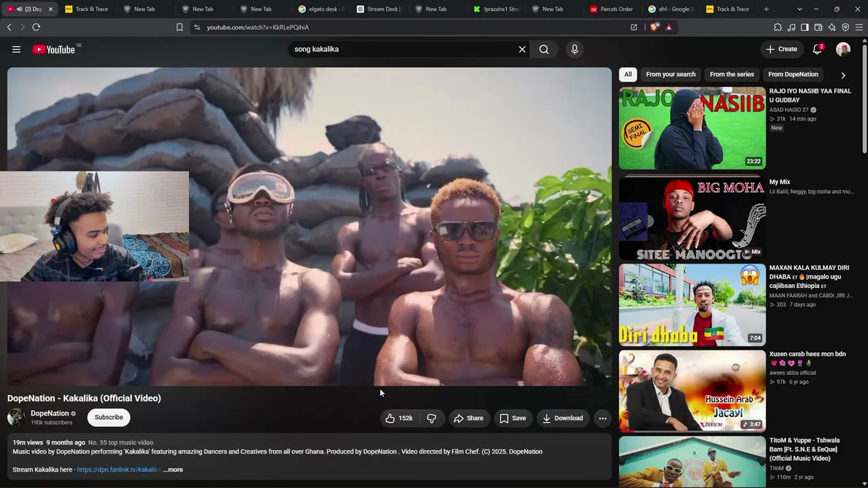Viewport: 868px width, 488px height.
Task: Open 'RAJO IYO NASIIB YAA FINAL' video title
Action: pyautogui.click(x=810, y=96)
